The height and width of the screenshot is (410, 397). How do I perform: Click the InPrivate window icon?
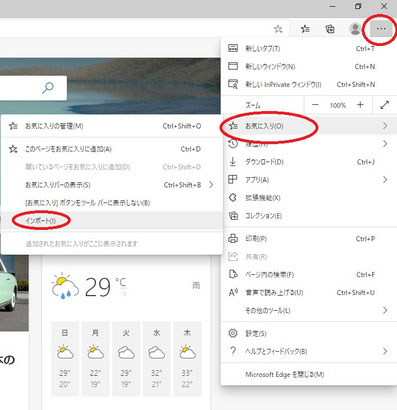[233, 84]
